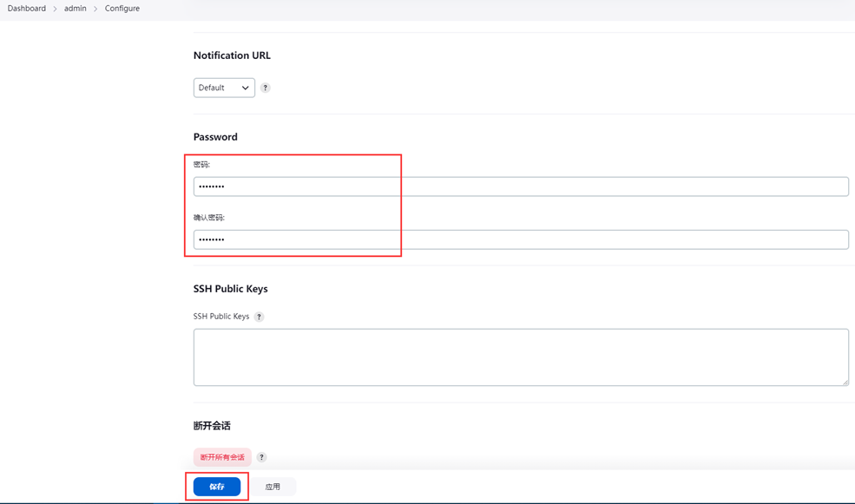
Task: Click the 断开会话 section heading
Action: (212, 426)
